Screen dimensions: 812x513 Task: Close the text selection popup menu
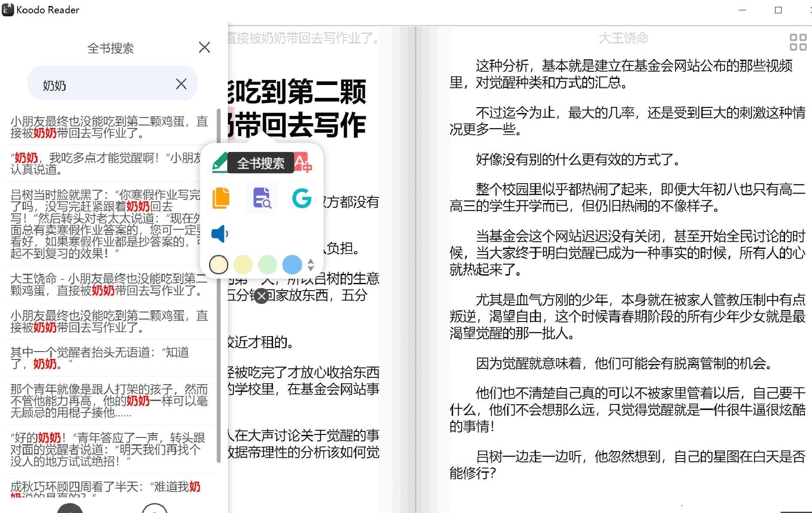pos(261,296)
